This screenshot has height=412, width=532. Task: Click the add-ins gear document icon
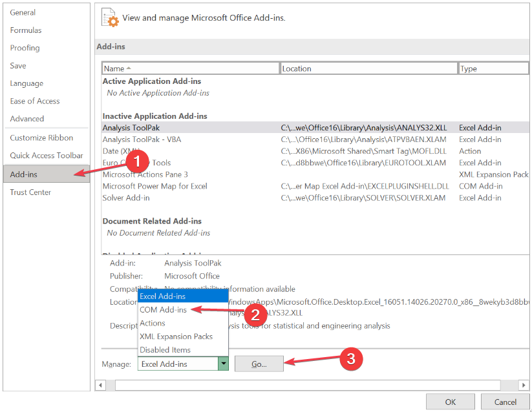click(x=110, y=17)
